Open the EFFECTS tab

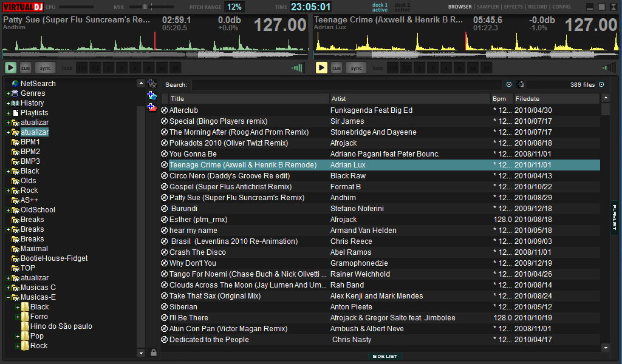tap(513, 7)
